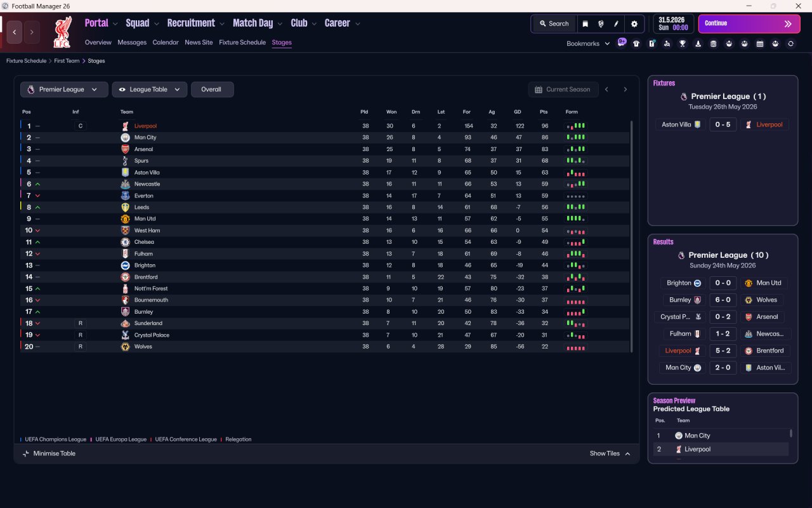Click Minimise Table

[x=49, y=453]
